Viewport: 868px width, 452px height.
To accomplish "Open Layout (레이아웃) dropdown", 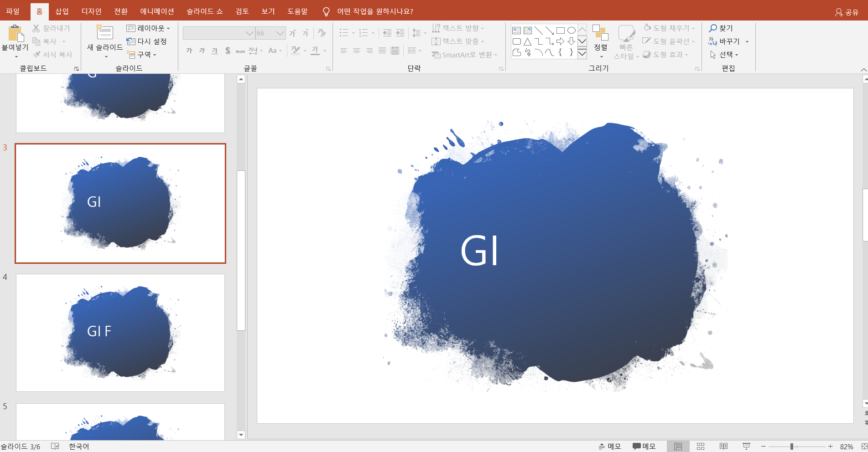I will pos(148,28).
